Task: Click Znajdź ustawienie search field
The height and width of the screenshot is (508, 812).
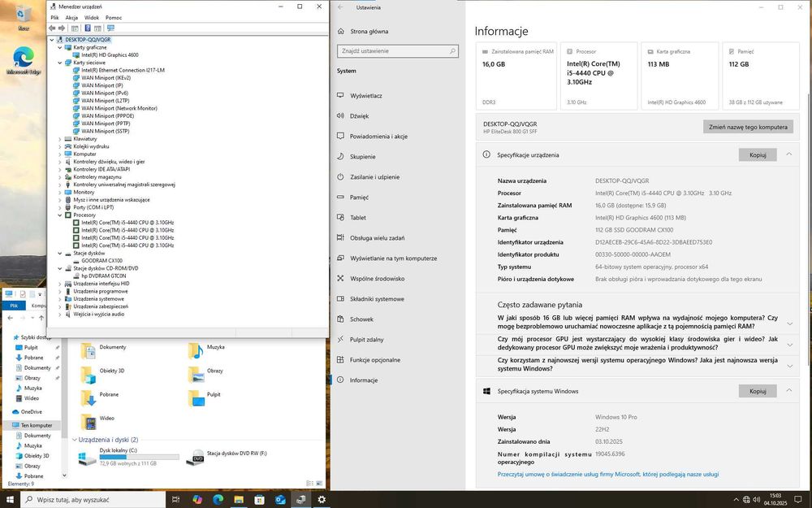Action: [x=398, y=50]
